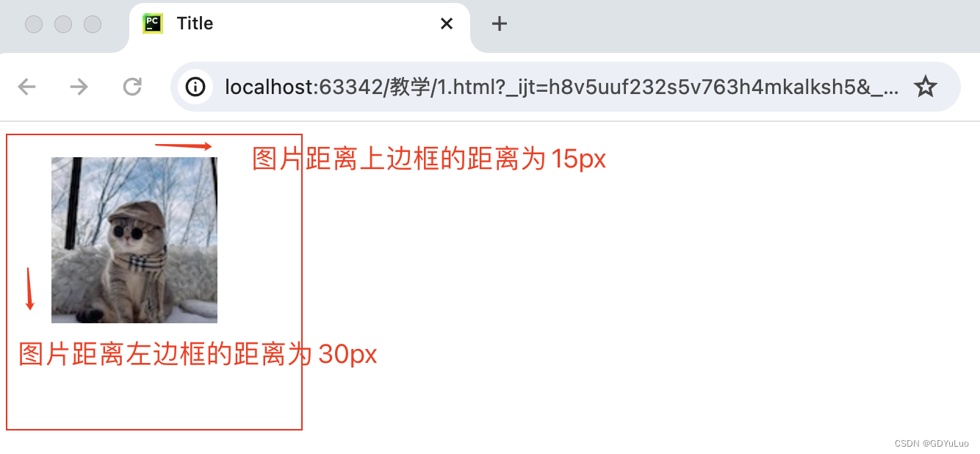Click the red arrow pointing right
Image resolution: width=980 pixels, height=454 pixels.
point(184,146)
